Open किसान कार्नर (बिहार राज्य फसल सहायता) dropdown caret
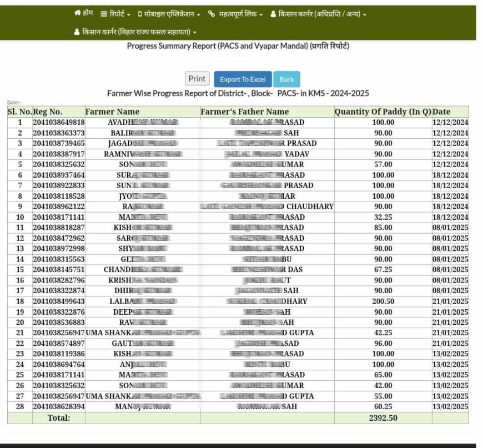Viewport: 483px width, 448px height. tap(195, 33)
